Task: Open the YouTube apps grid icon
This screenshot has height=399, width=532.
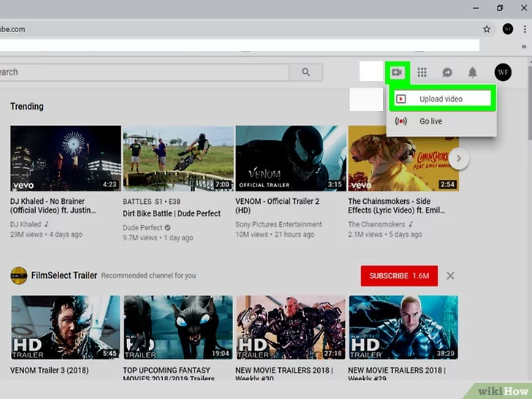Action: coord(422,72)
